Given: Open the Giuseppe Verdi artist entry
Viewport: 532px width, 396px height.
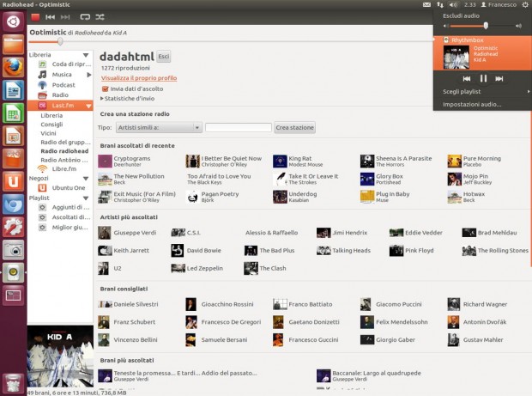Looking at the screenshot, I should (x=127, y=233).
